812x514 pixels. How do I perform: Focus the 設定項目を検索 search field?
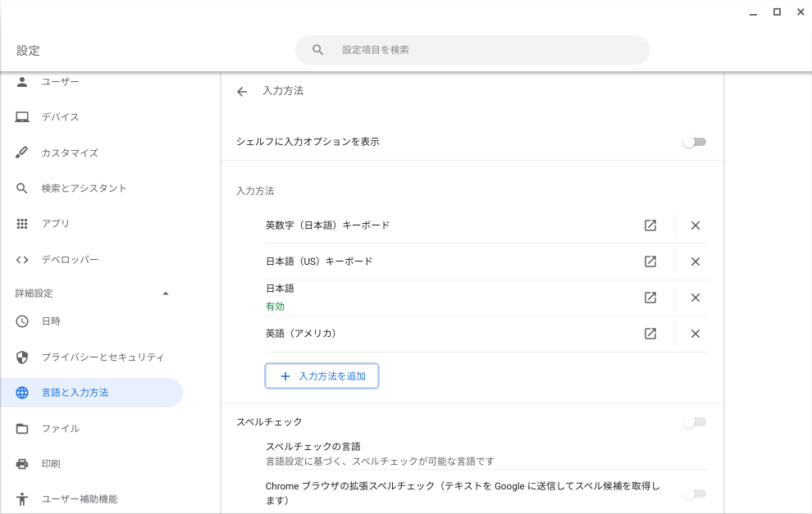[472, 50]
